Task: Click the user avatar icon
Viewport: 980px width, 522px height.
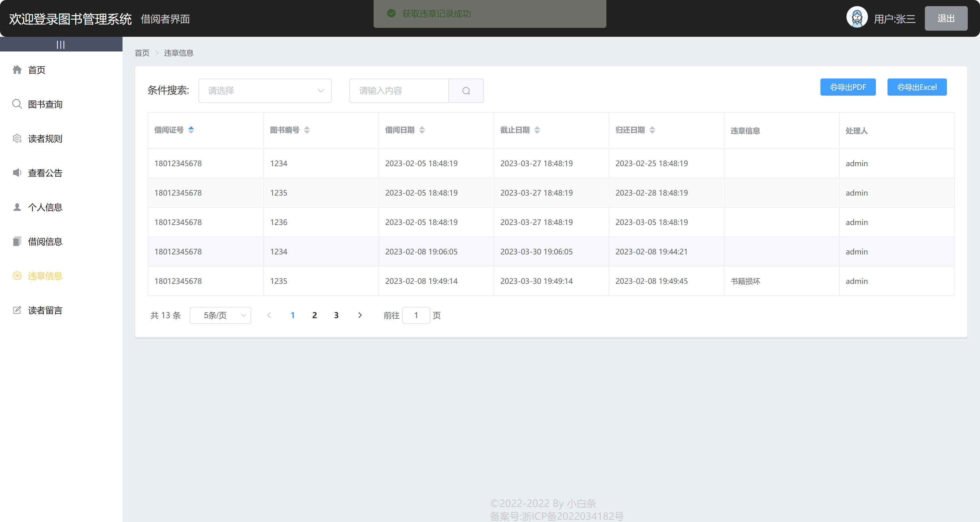Action: 857,18
